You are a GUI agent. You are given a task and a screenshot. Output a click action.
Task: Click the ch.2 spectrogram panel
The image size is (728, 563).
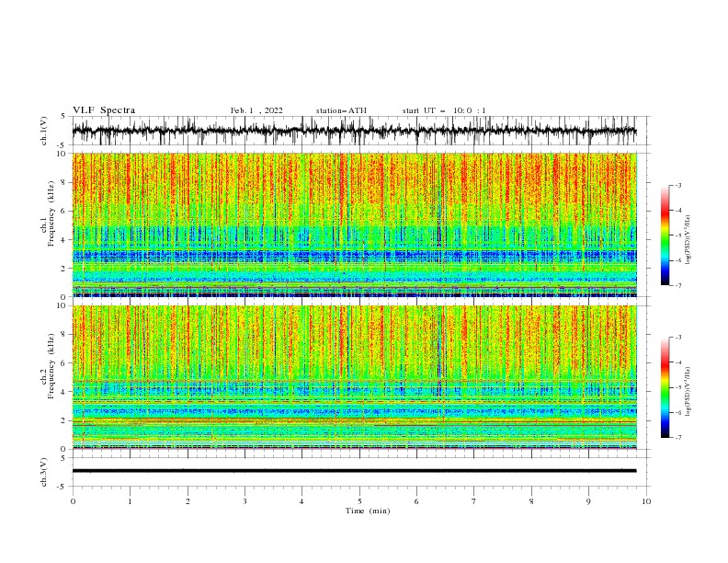pos(354,377)
